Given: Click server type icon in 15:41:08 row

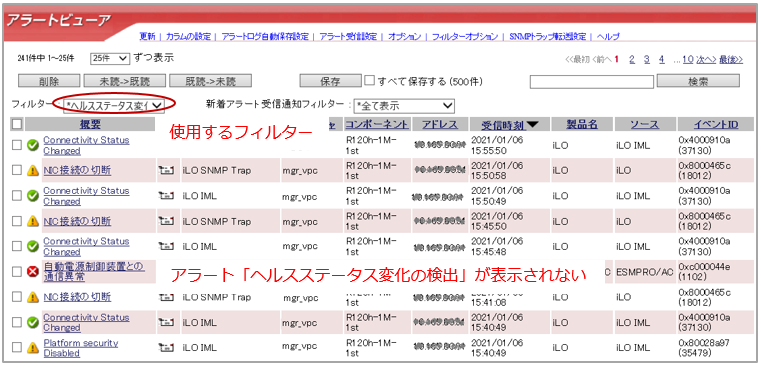Looking at the screenshot, I should coord(166,297).
